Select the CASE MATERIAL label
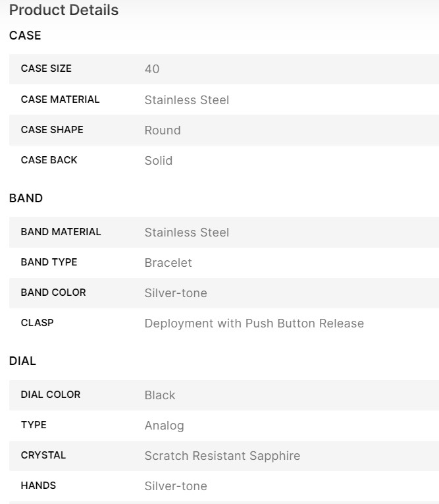Image resolution: width=439 pixels, height=504 pixels. (60, 99)
